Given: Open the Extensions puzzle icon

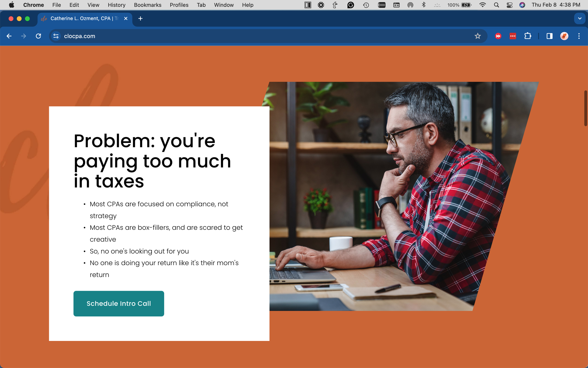Looking at the screenshot, I should click(x=528, y=36).
